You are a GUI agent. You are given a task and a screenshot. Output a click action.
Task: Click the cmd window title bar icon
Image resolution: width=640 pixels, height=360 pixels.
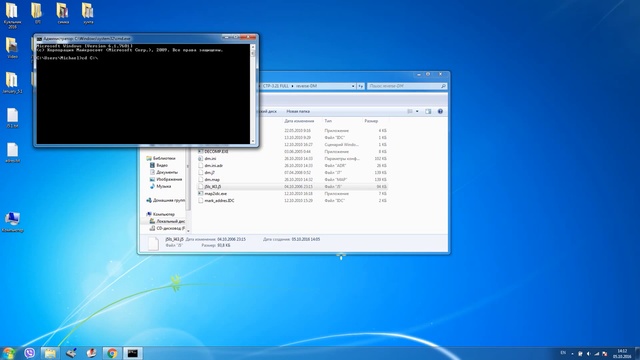tap(39, 39)
